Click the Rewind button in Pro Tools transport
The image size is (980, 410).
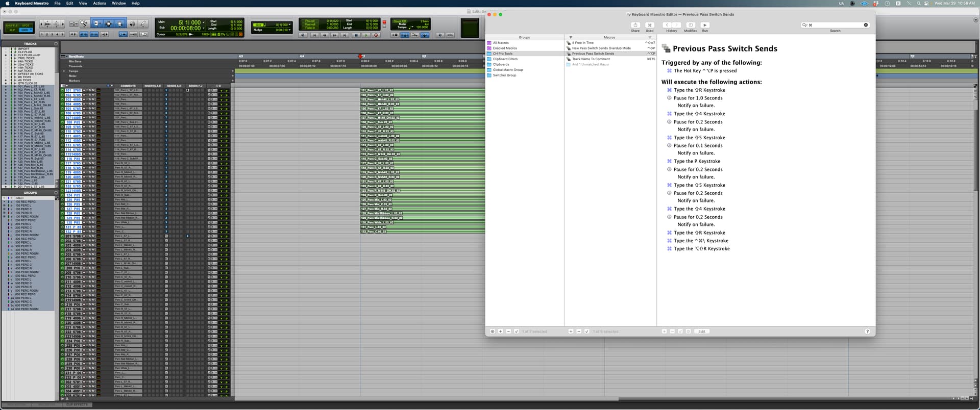pos(325,35)
